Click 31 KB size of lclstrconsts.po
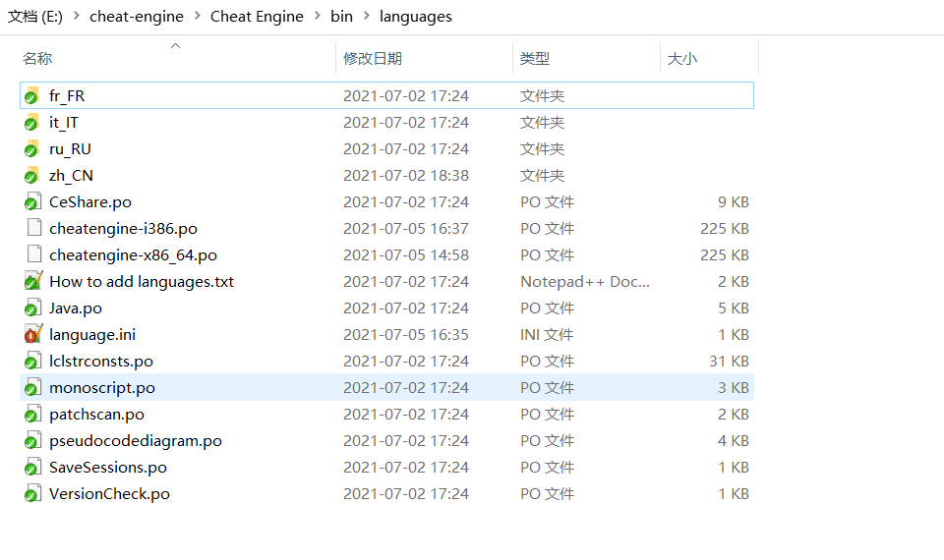 (729, 361)
